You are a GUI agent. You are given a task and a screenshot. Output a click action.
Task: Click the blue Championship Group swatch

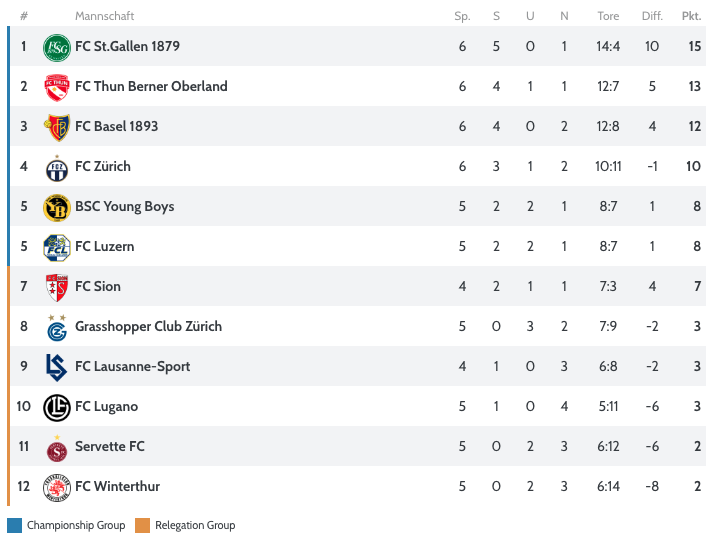tap(15, 525)
